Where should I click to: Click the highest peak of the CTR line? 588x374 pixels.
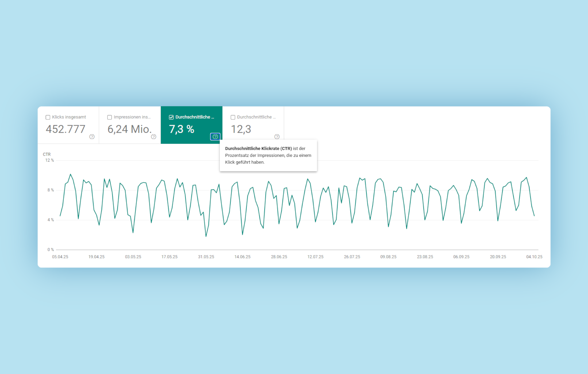(70, 174)
